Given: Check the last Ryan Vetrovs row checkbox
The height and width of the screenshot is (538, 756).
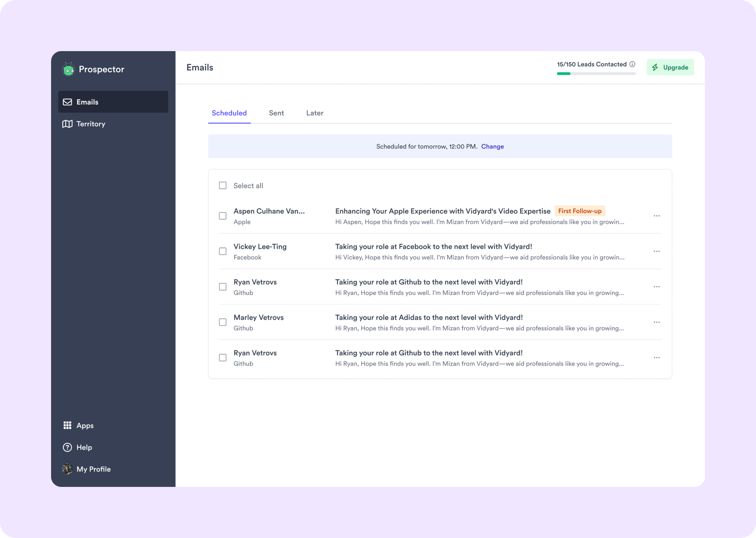Looking at the screenshot, I should click(223, 358).
